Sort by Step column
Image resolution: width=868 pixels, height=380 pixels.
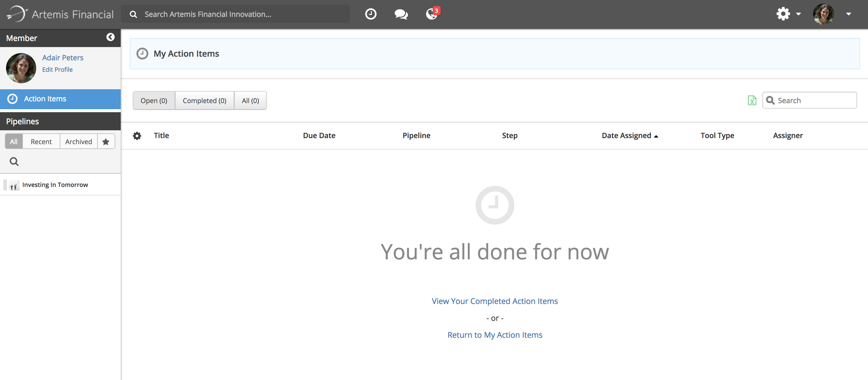[x=510, y=136]
